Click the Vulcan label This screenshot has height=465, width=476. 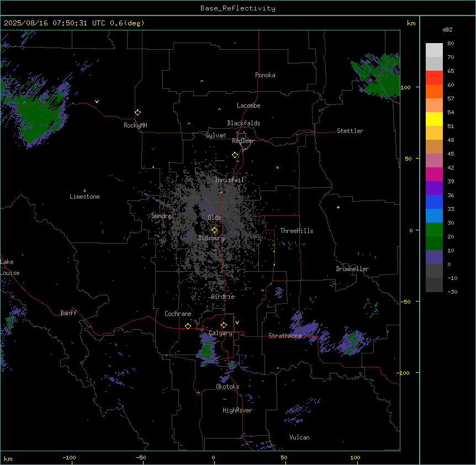(300, 437)
